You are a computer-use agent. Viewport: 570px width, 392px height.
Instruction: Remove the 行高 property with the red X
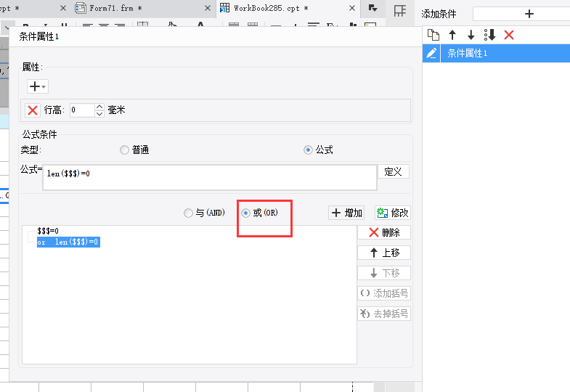[33, 110]
